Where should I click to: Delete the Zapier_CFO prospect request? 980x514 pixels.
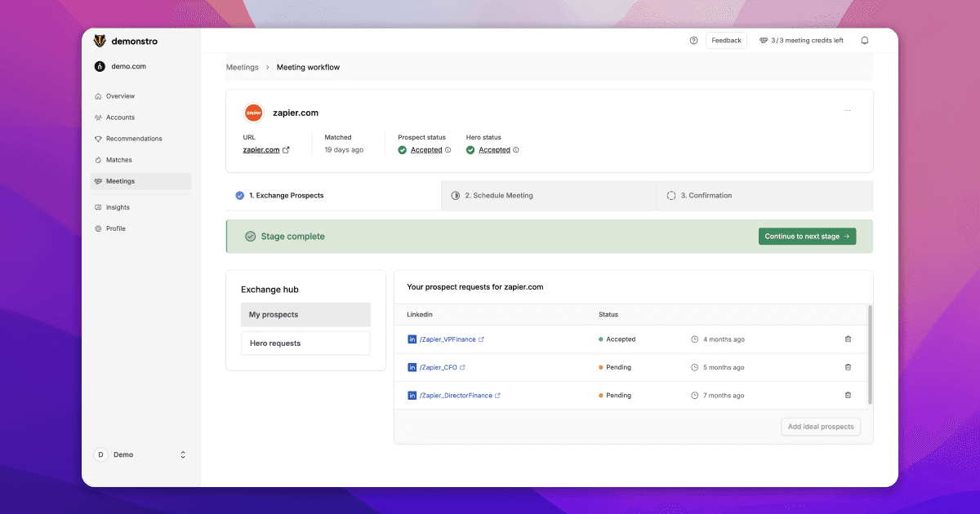848,367
